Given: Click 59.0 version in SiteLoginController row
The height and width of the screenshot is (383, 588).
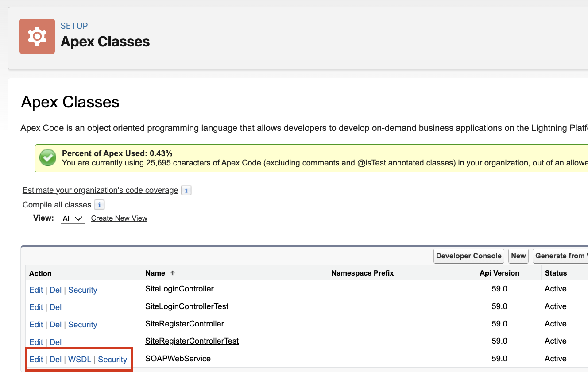Looking at the screenshot, I should (499, 289).
